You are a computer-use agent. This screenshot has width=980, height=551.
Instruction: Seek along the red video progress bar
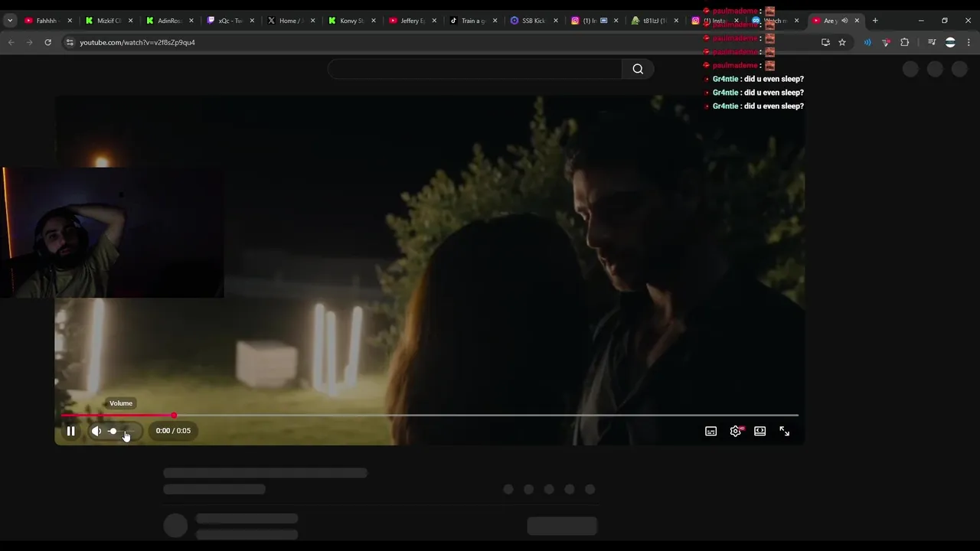click(x=430, y=415)
